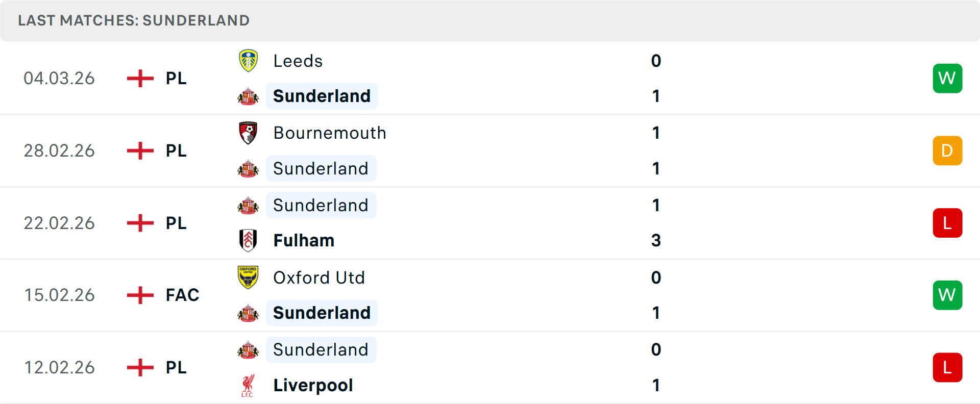Click the date 28.02.26
Viewport: 980px width, 404px height.
(59, 150)
